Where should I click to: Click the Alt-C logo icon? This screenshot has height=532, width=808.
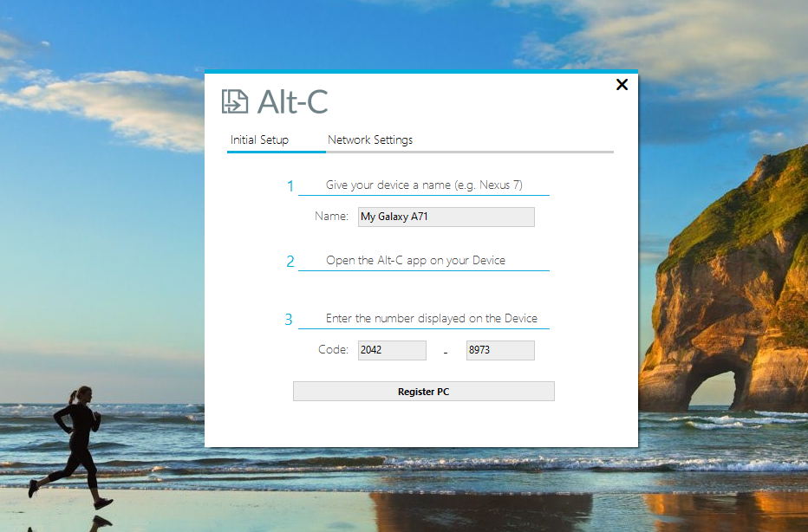click(x=234, y=101)
